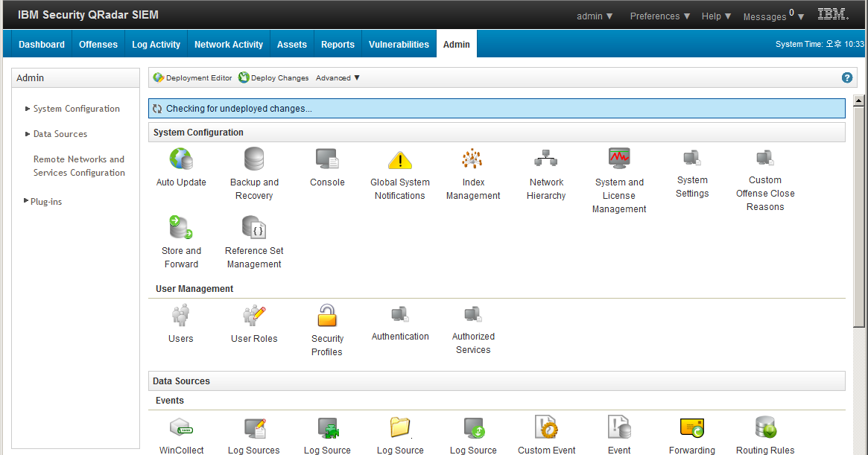Switch to the Dashboard tab
Screen dimensions: 868x455
click(42, 44)
